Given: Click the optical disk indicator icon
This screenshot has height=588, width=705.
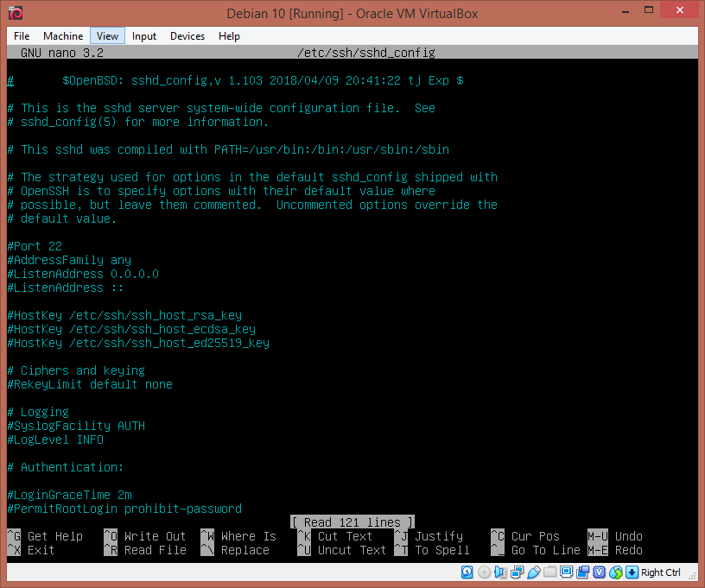Looking at the screenshot, I should 484,572.
